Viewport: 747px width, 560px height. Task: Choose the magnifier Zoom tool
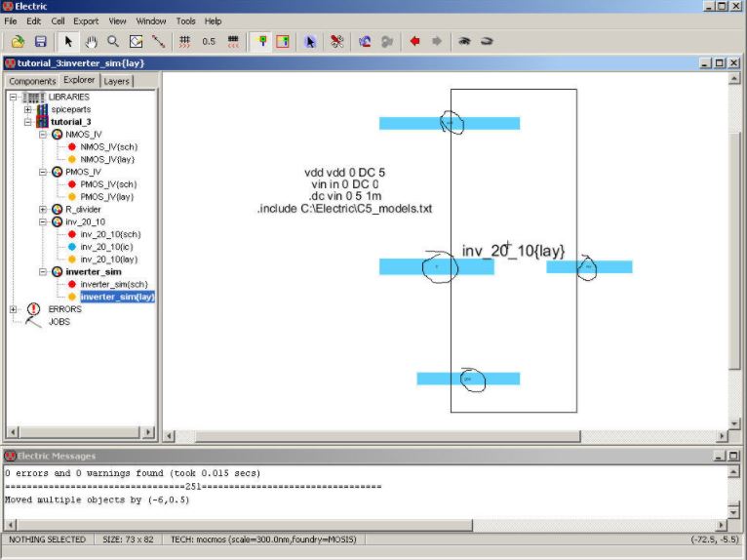tap(113, 41)
